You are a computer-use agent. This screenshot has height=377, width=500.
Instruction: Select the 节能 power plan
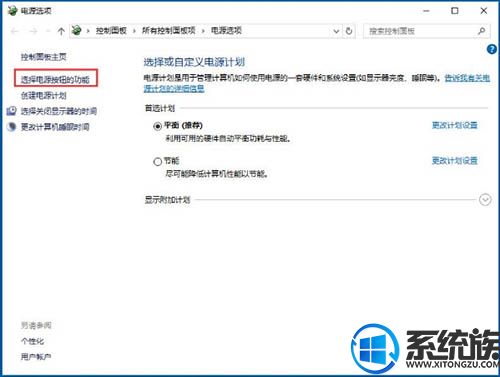click(x=157, y=162)
